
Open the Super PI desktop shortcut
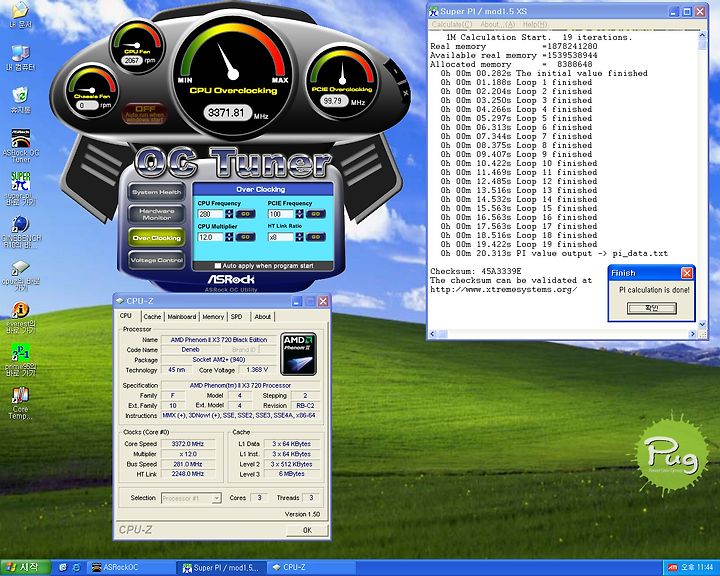pyautogui.click(x=21, y=188)
